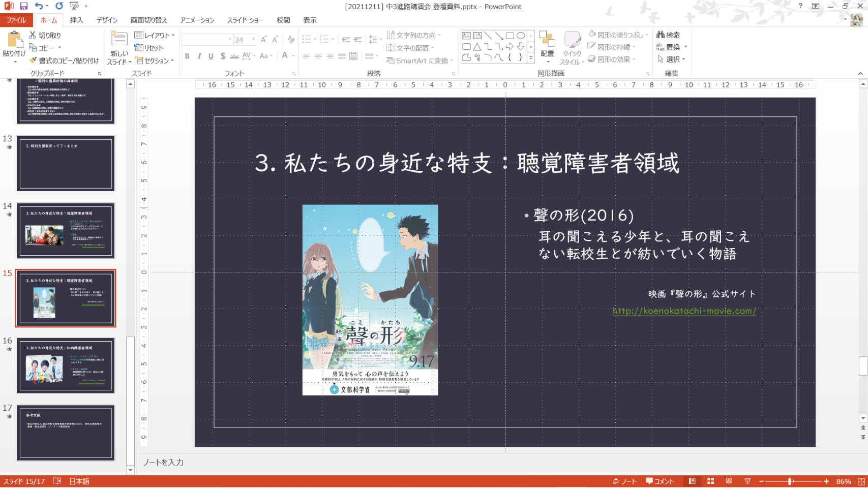The image size is (868, 488).
Task: Expand the Layout (レイアウト) dropdown
Action: pos(155,35)
